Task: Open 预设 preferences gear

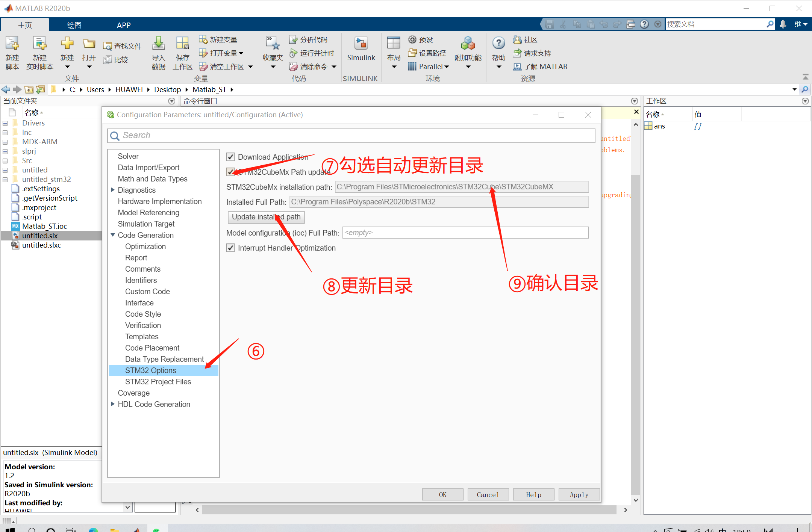Action: coord(412,39)
